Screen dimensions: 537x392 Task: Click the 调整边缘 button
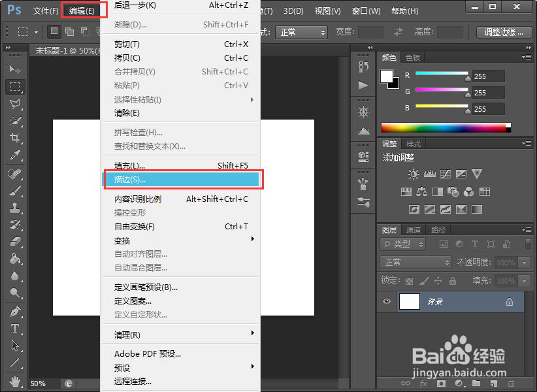pos(503,31)
